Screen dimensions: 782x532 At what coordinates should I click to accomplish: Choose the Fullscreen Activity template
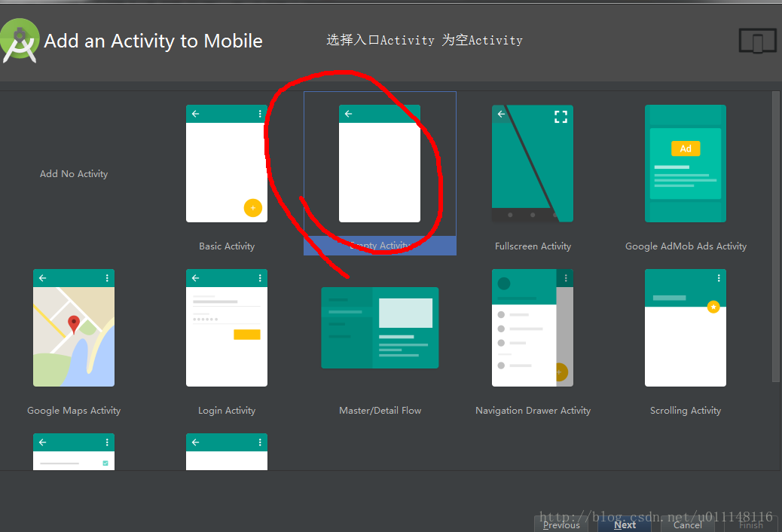[532, 164]
